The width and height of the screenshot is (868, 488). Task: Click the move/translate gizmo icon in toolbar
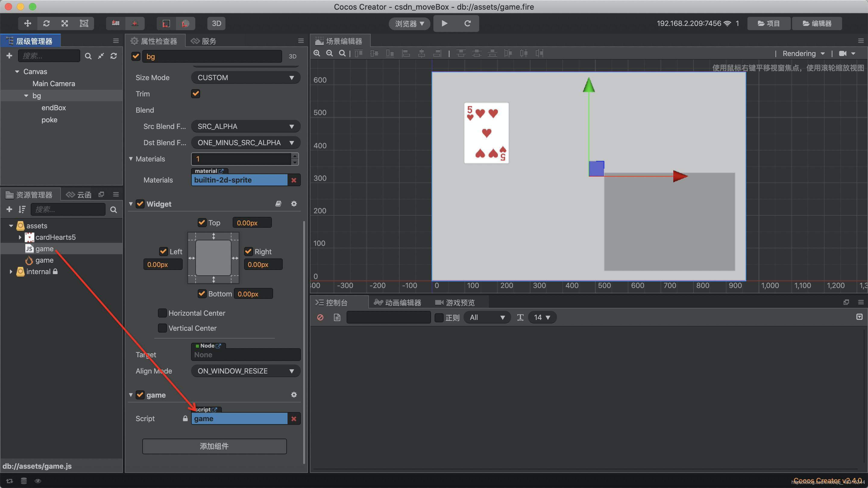[x=28, y=23]
